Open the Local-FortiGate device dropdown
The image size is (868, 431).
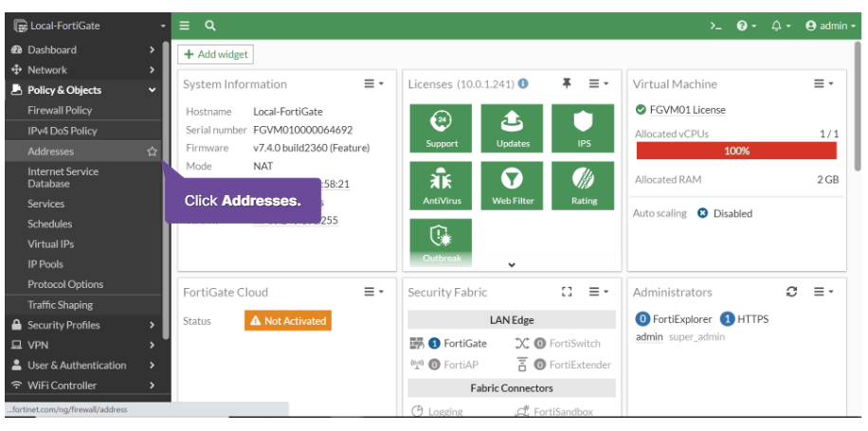click(x=89, y=26)
